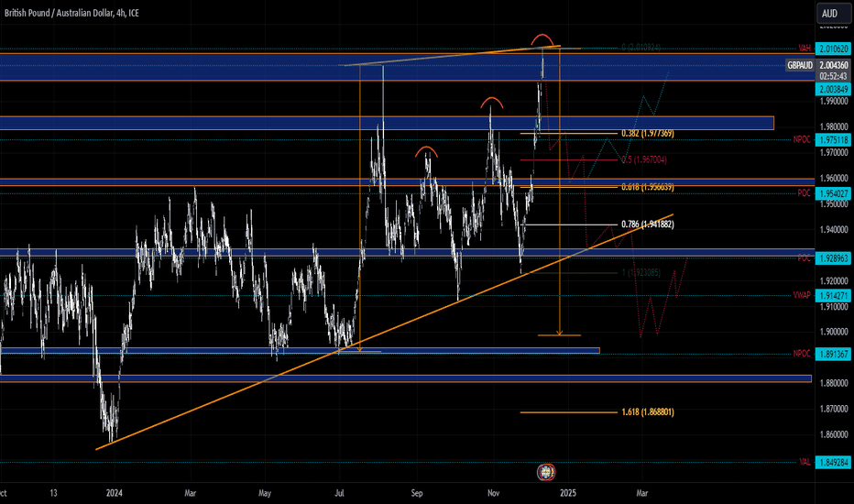Click the economic event icon above the time axis

tap(546, 472)
